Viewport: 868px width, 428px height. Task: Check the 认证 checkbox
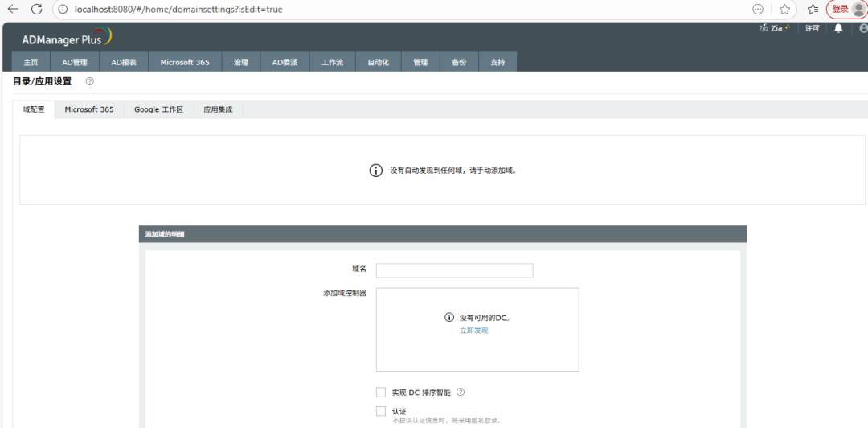[x=381, y=411]
